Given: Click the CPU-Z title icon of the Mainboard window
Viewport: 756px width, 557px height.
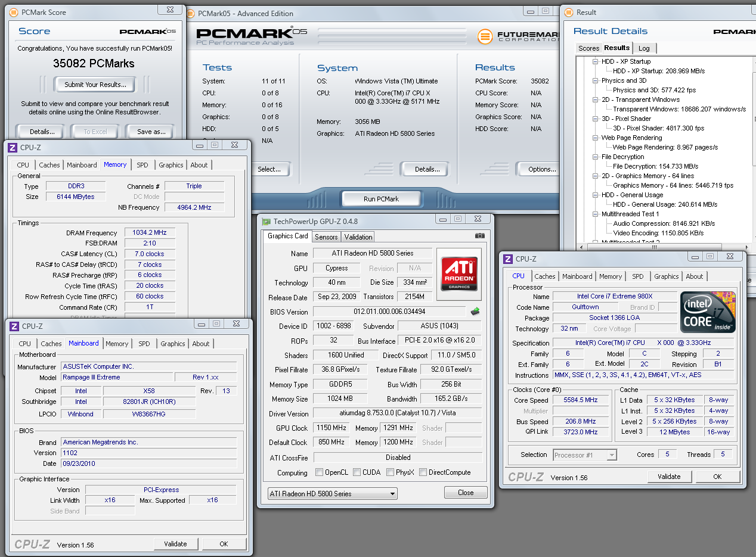Looking at the screenshot, I should 14,326.
